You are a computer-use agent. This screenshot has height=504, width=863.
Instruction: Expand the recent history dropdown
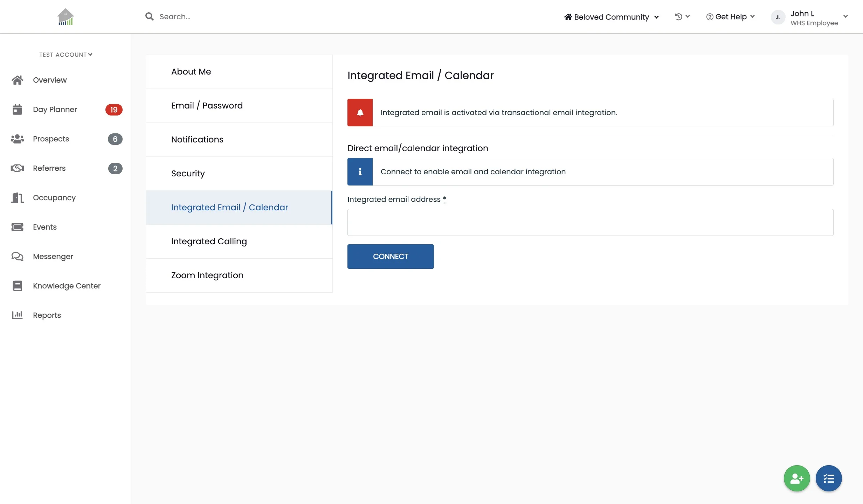click(682, 16)
